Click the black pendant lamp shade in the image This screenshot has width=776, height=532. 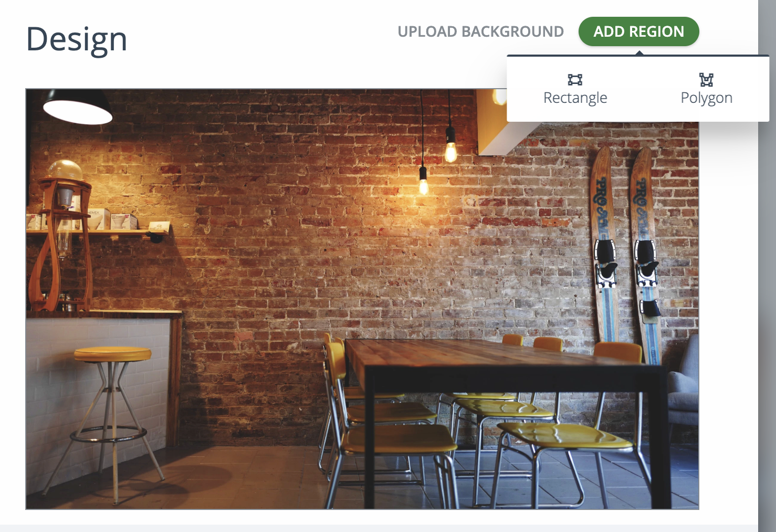77,107
